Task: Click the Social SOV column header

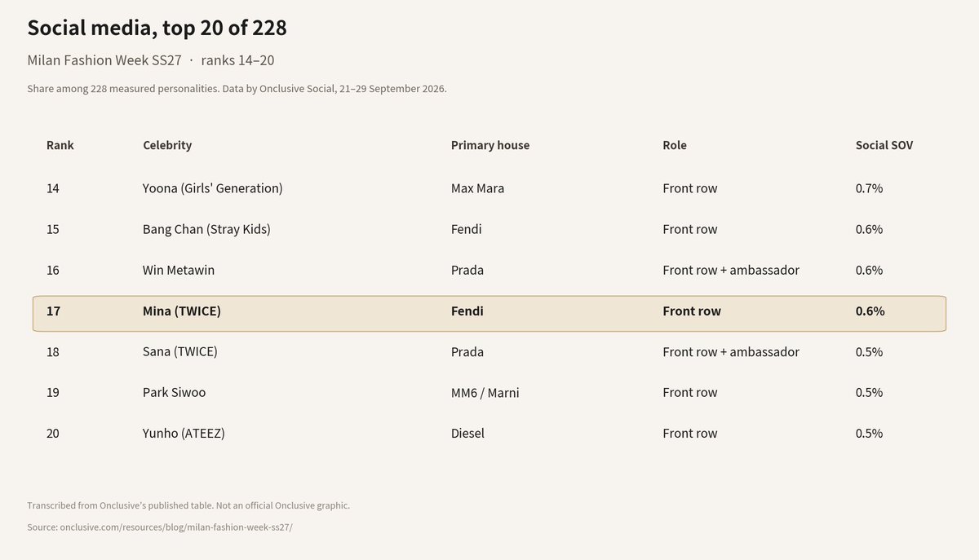Action: 884,145
